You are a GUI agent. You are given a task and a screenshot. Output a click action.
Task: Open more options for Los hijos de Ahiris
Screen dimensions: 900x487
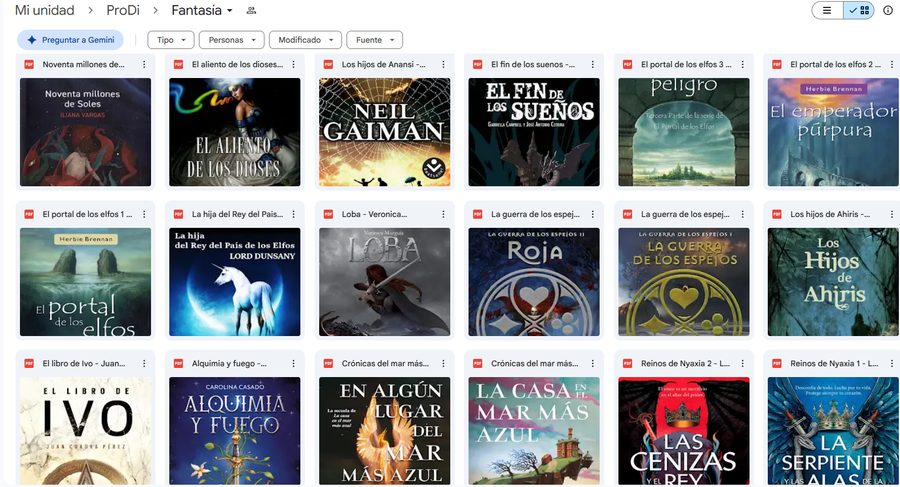[x=891, y=214]
